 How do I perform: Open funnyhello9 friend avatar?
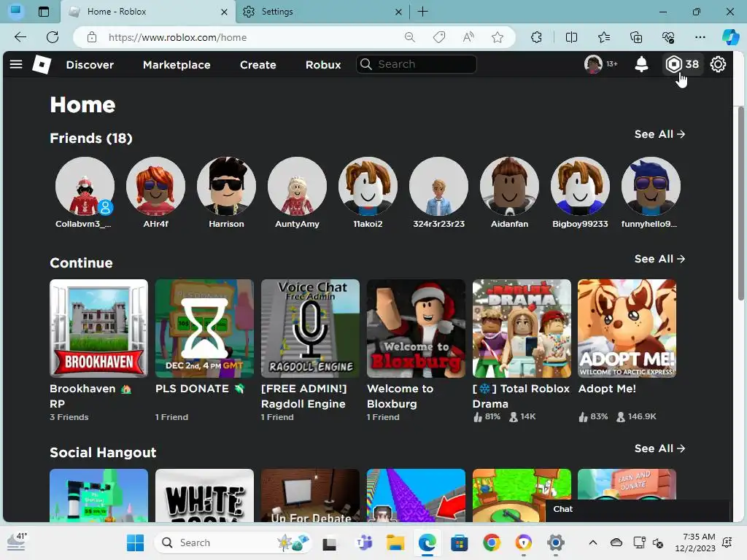651,186
